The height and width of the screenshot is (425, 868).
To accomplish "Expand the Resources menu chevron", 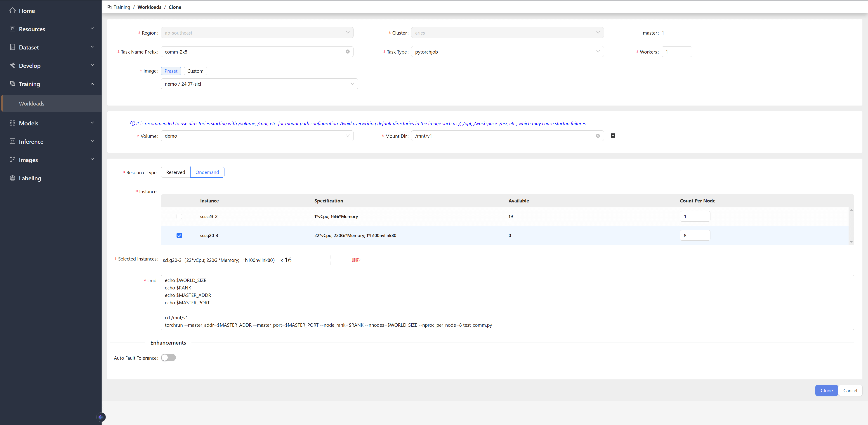I will 92,29.
